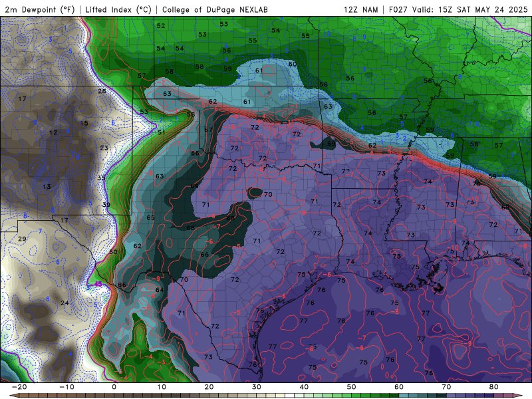Click the 10 tick label on color bar
This screenshot has width=532, height=399.
pos(162,387)
